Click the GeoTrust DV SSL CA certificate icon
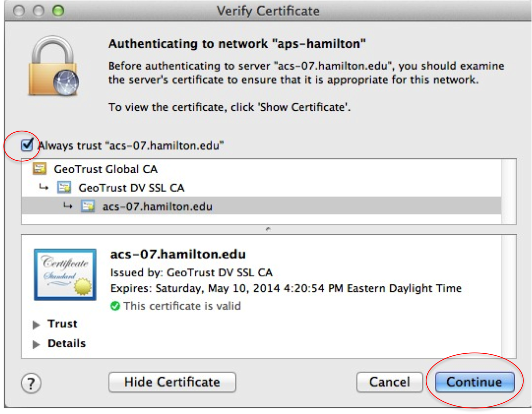Viewport: 532px width, 414px height. pyautogui.click(x=64, y=187)
